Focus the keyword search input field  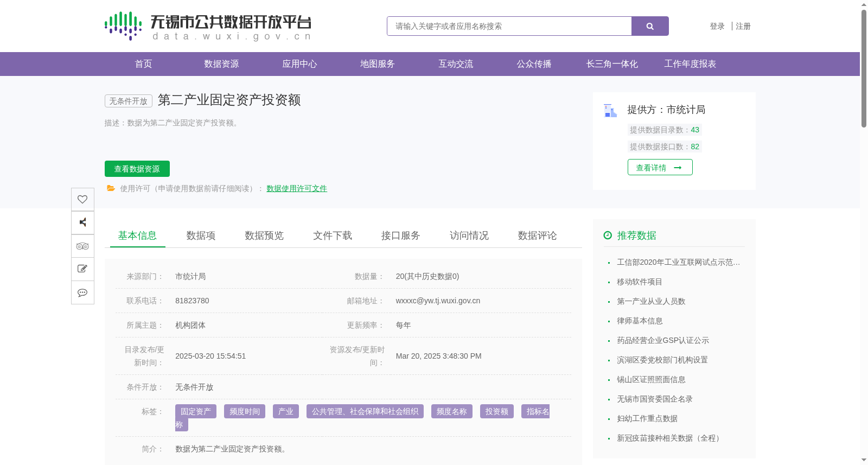coord(509,26)
